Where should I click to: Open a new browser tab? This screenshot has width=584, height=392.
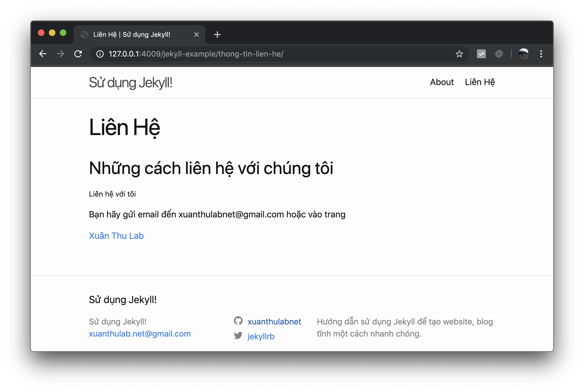[217, 35]
